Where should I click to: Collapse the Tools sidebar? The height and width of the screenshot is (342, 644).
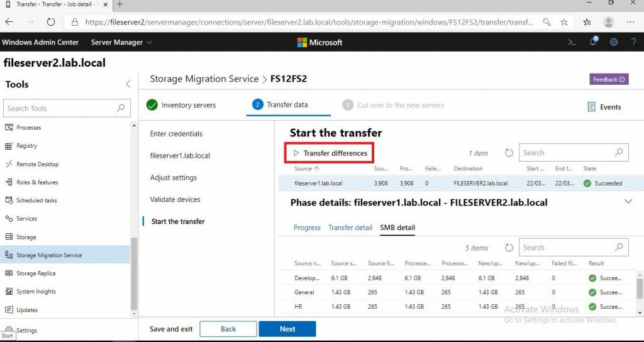coord(128,84)
